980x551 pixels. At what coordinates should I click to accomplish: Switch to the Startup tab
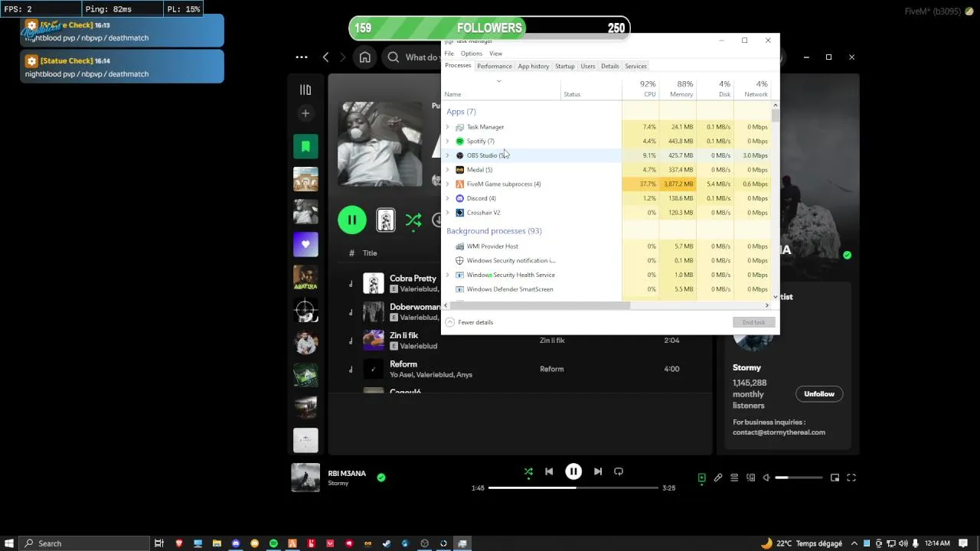565,66
